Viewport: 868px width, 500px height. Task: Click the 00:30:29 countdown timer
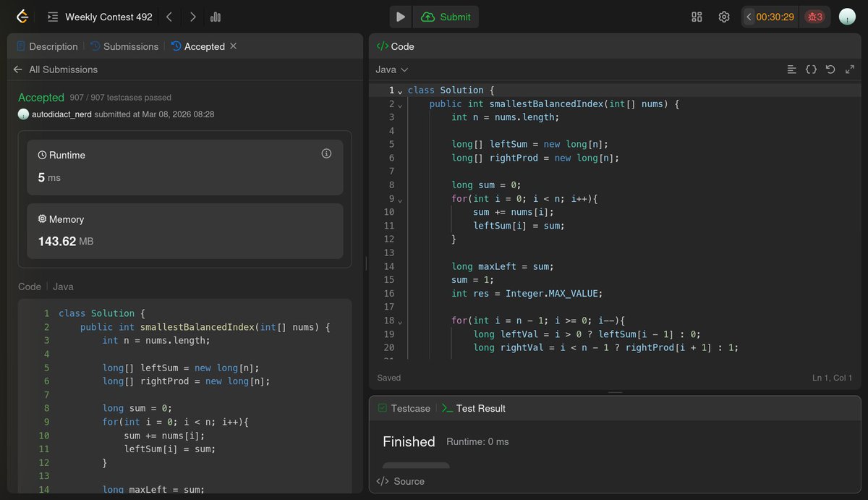coord(775,17)
